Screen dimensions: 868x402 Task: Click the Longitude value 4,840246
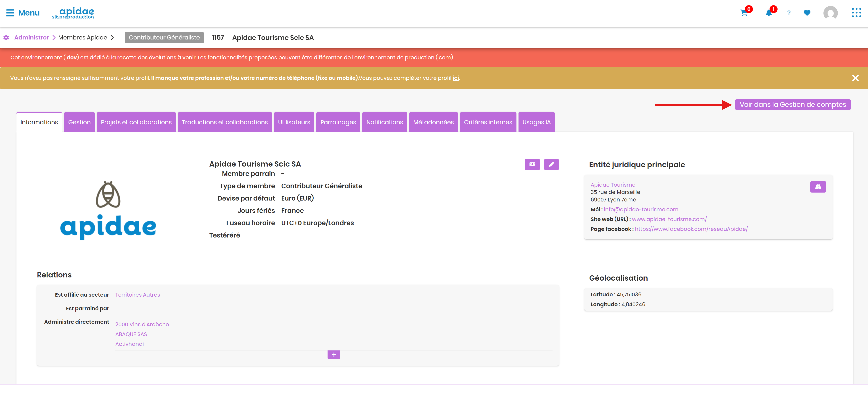coord(633,304)
